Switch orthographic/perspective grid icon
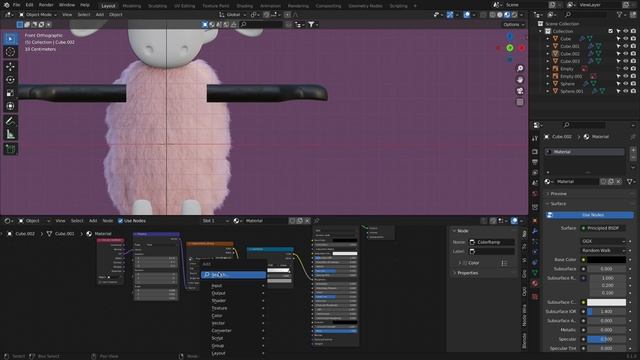Viewport: 640px width, 360px height. pos(520,102)
